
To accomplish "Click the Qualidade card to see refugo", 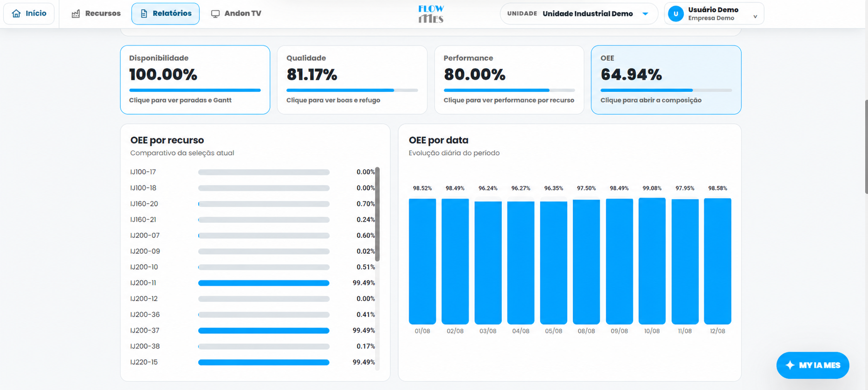I will point(352,80).
